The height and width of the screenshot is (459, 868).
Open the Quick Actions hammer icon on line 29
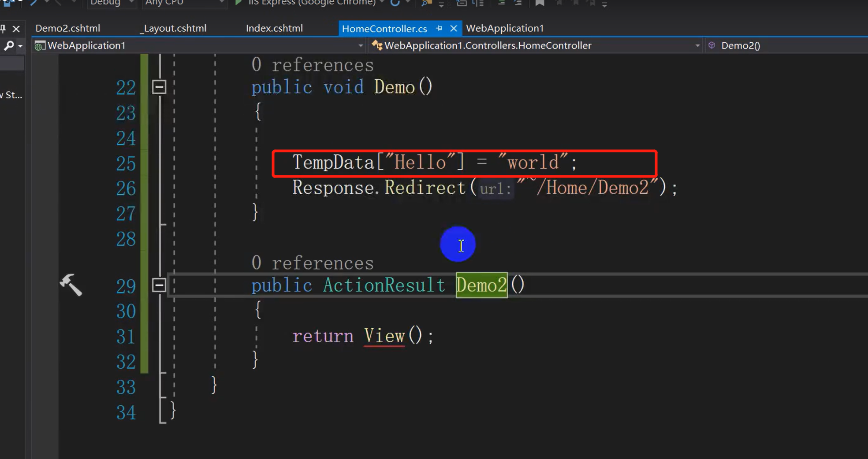pyautogui.click(x=71, y=285)
